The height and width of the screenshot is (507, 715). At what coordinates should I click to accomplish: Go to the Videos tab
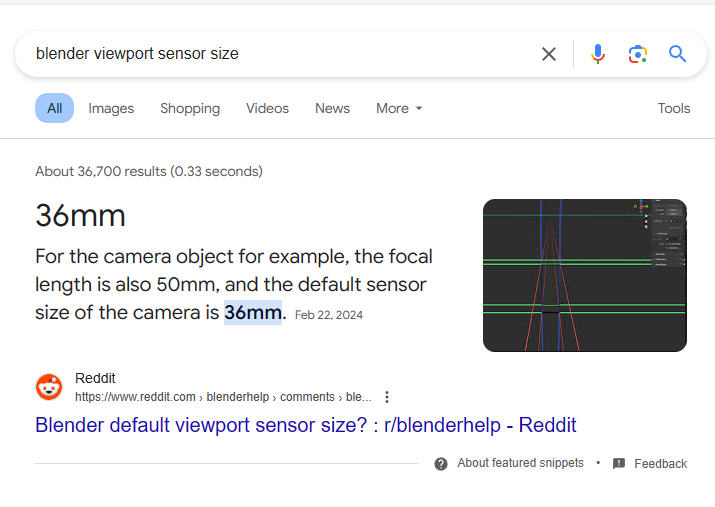(267, 108)
